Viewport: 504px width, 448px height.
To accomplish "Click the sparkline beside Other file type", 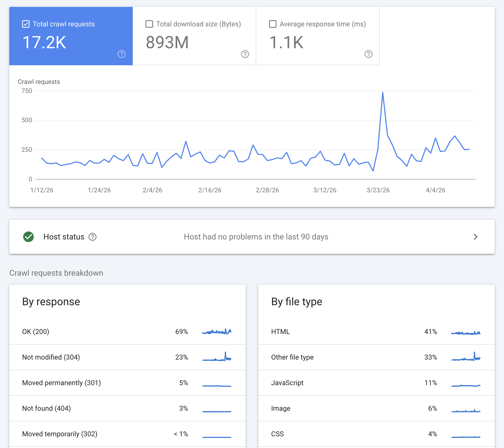I will (x=466, y=357).
